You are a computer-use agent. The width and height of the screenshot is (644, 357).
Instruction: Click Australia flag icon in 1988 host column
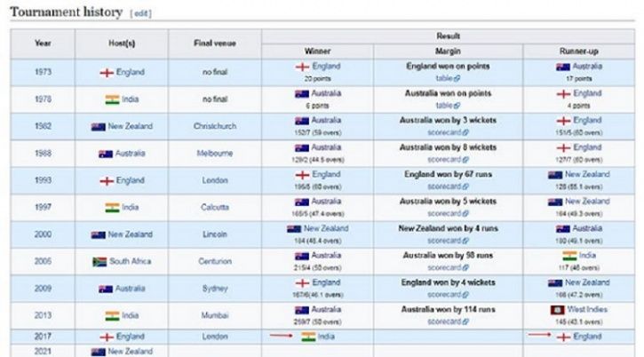106,154
